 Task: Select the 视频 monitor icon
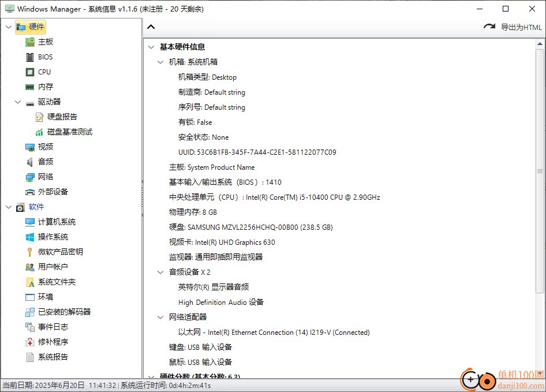click(30, 147)
